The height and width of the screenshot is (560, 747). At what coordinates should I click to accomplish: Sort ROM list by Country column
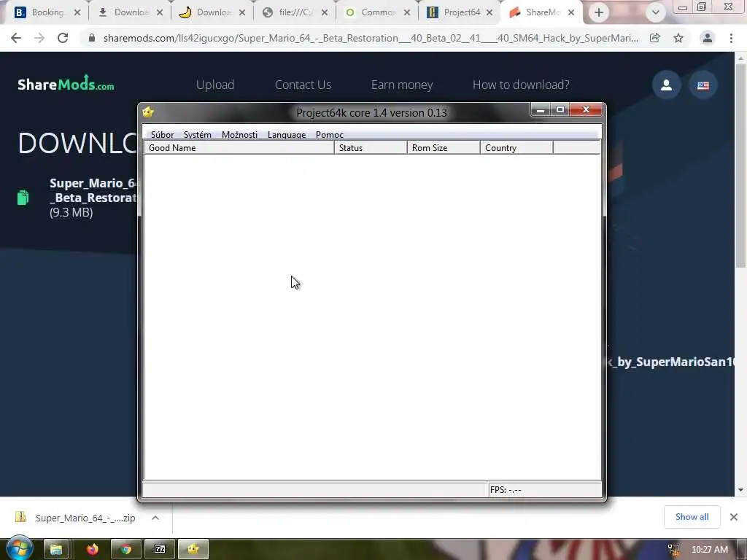[516, 147]
